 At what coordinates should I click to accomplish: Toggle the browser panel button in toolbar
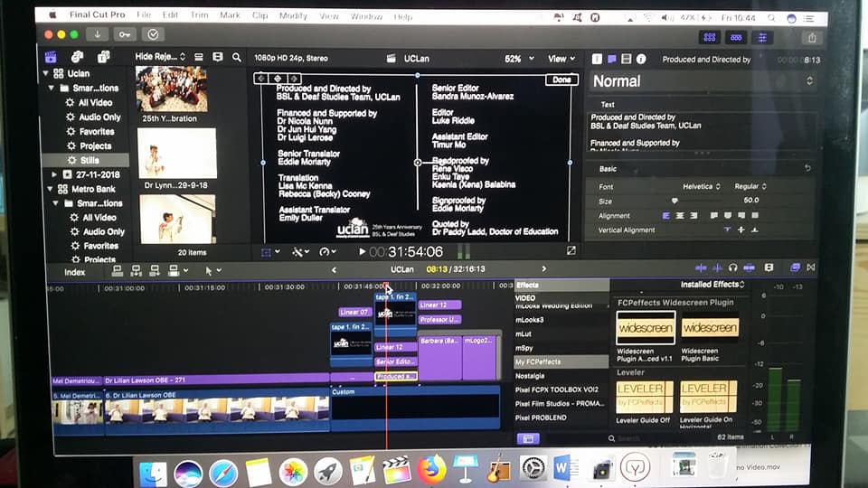click(x=710, y=38)
